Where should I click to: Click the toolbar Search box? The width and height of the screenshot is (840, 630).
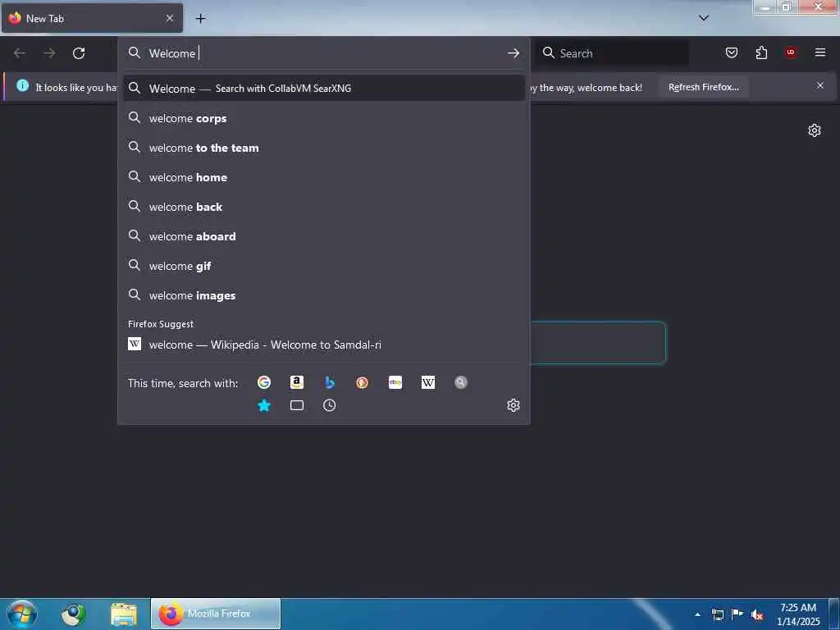(x=612, y=53)
